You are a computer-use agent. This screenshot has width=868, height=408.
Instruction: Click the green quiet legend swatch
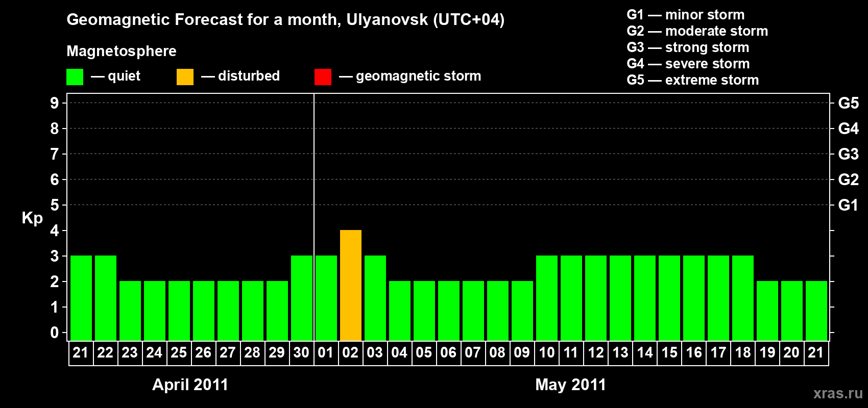75,77
